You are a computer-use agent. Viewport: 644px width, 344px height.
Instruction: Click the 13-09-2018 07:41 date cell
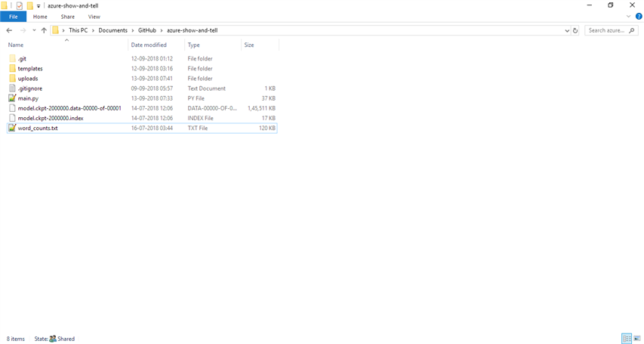pyautogui.click(x=152, y=79)
